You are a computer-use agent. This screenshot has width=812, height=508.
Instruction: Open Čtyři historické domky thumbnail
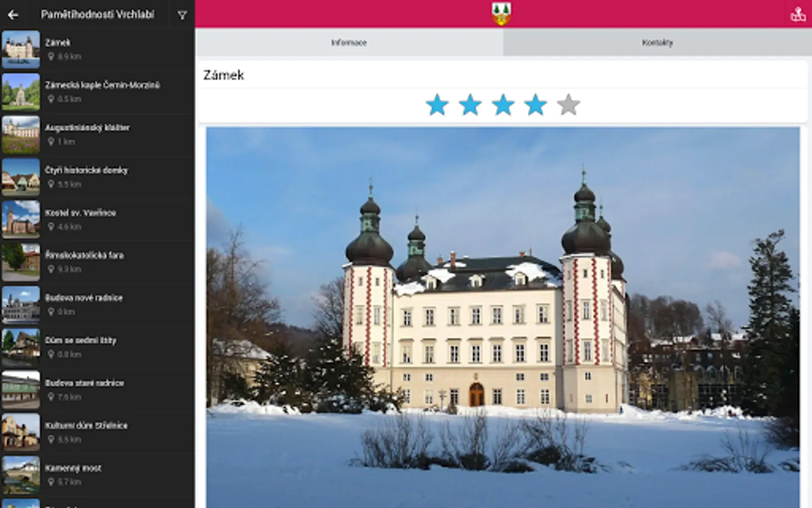pyautogui.click(x=21, y=177)
